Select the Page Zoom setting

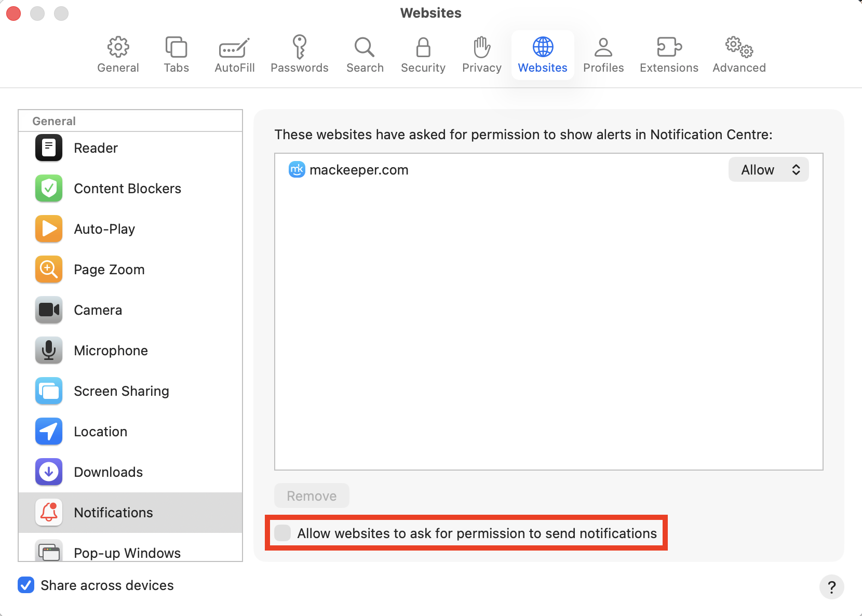(x=109, y=269)
